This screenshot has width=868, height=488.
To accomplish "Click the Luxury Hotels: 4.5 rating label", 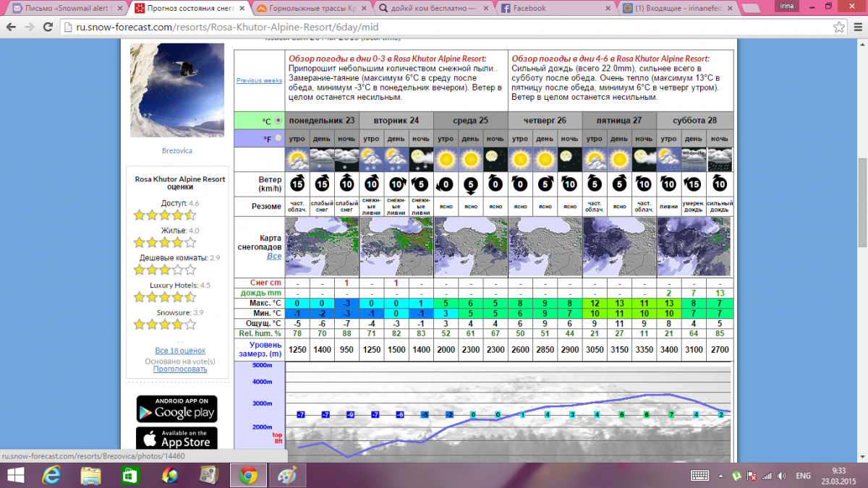I will pos(180,286).
